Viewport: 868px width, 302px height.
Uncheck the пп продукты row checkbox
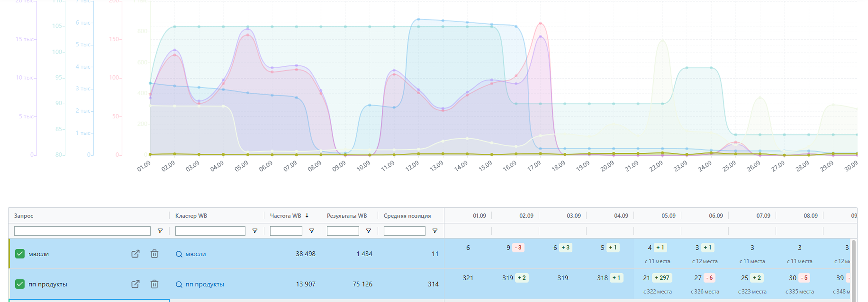[20, 284]
